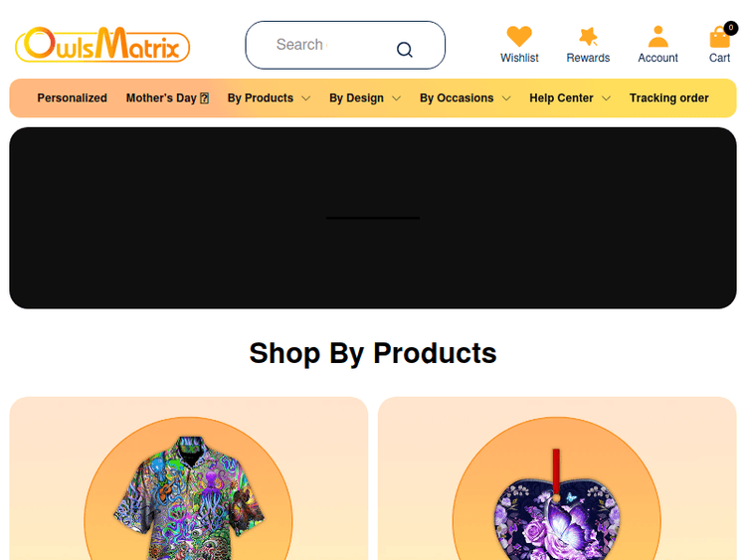Click the black hero banner slide
Image resolution: width=746 pixels, height=560 pixels.
(x=373, y=218)
